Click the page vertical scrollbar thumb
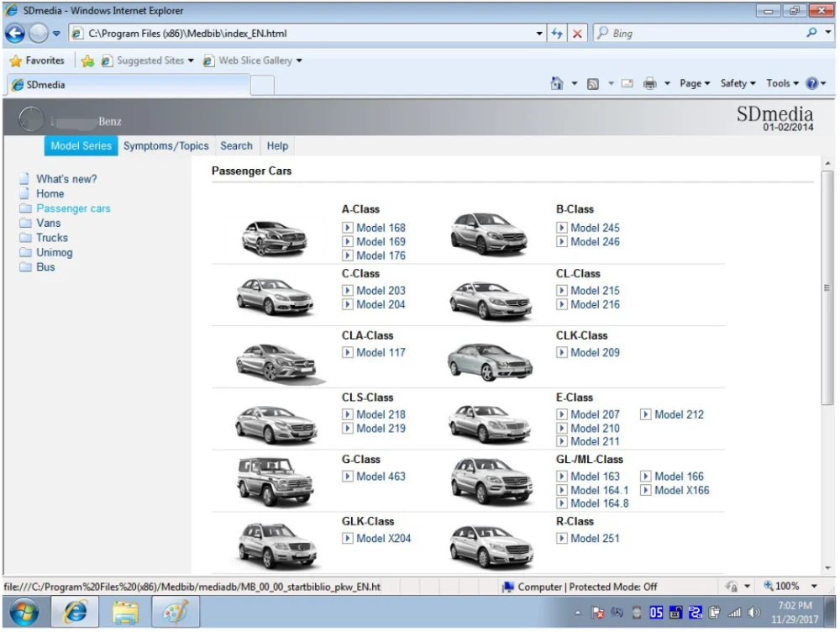The image size is (840, 632). coord(827,287)
